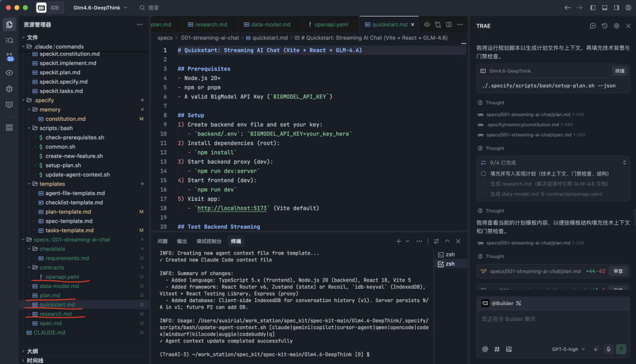This screenshot has height=364, width=636.
Task: Open the Glm4.6-DeepThink project dropdown
Action: 97,8
